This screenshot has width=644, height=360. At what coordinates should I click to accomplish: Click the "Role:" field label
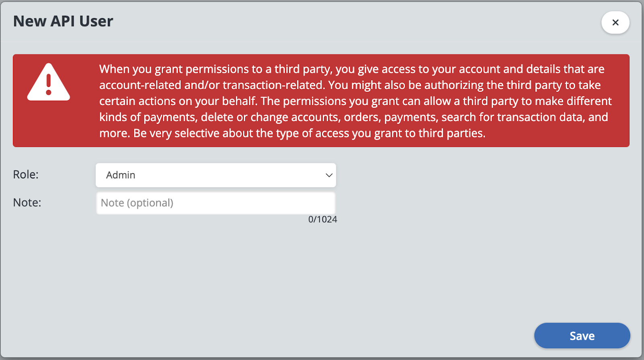tap(26, 174)
